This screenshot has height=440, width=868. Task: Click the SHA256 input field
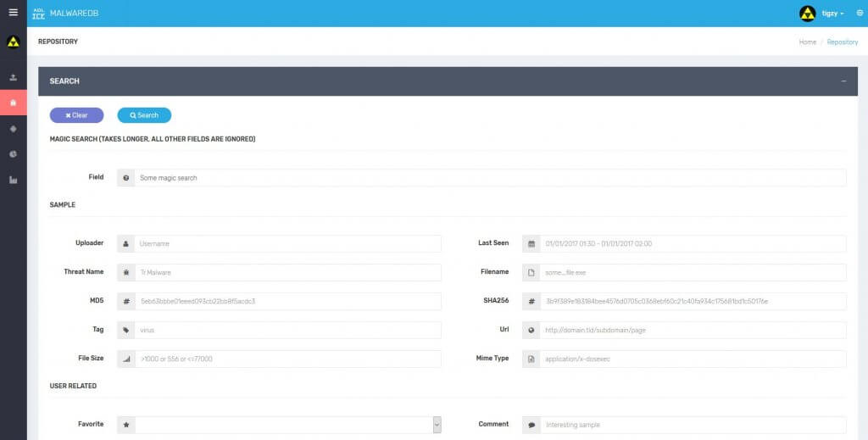coord(693,302)
